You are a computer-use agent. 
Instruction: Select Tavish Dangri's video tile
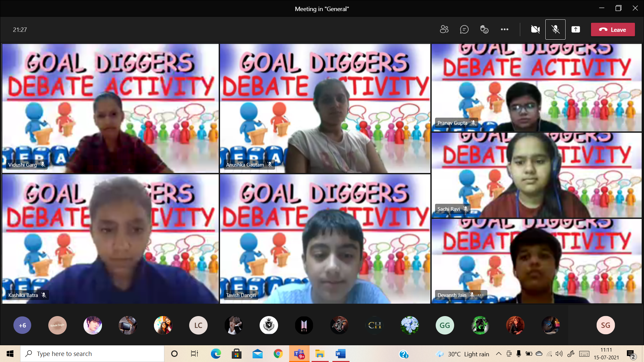point(325,239)
